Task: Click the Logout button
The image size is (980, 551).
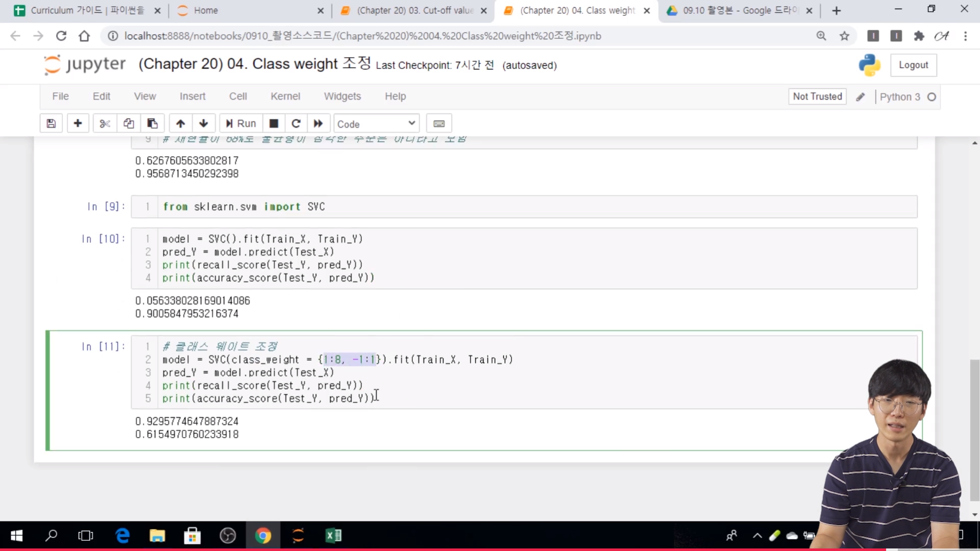Action: tap(913, 65)
